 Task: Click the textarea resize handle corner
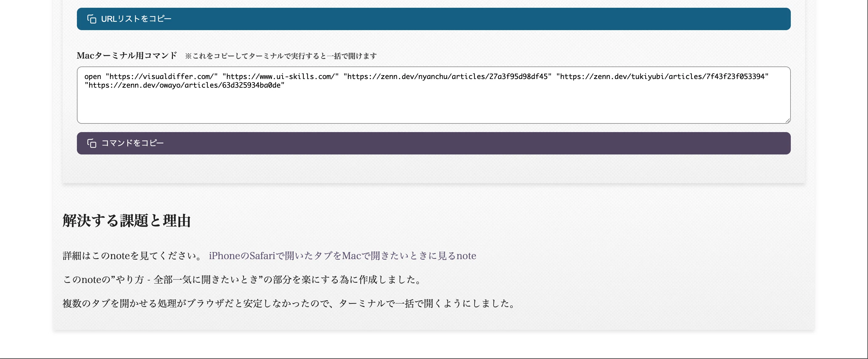788,120
